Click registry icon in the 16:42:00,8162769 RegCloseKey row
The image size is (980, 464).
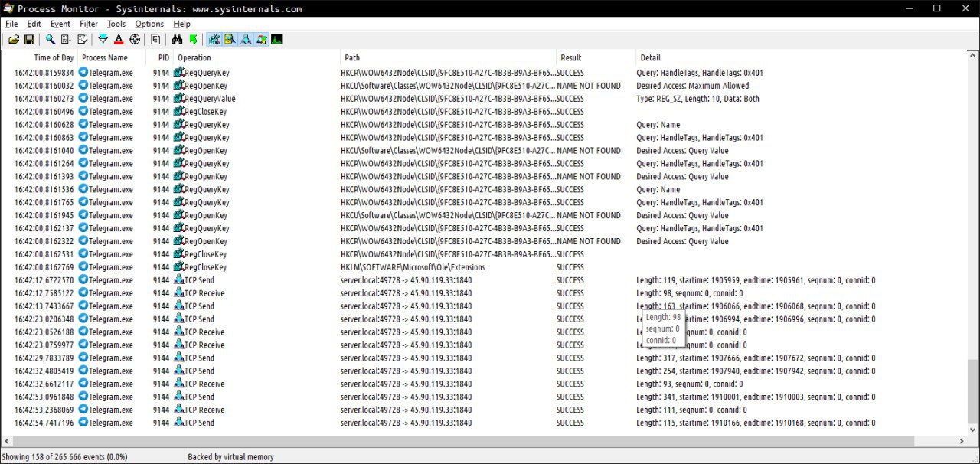(x=179, y=266)
